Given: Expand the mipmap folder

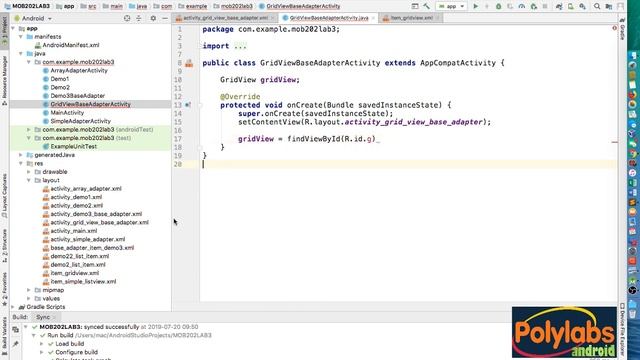Looking at the screenshot, I should click(29, 290).
